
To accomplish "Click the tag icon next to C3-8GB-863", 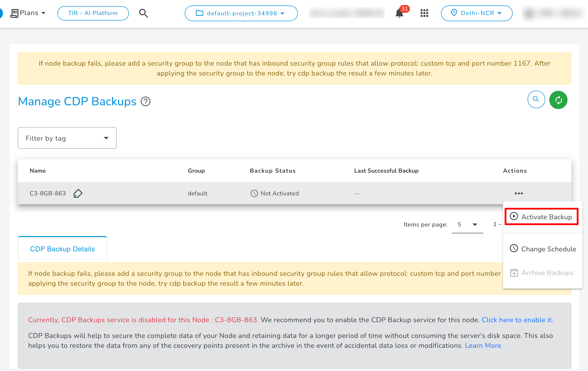I will coord(78,193).
